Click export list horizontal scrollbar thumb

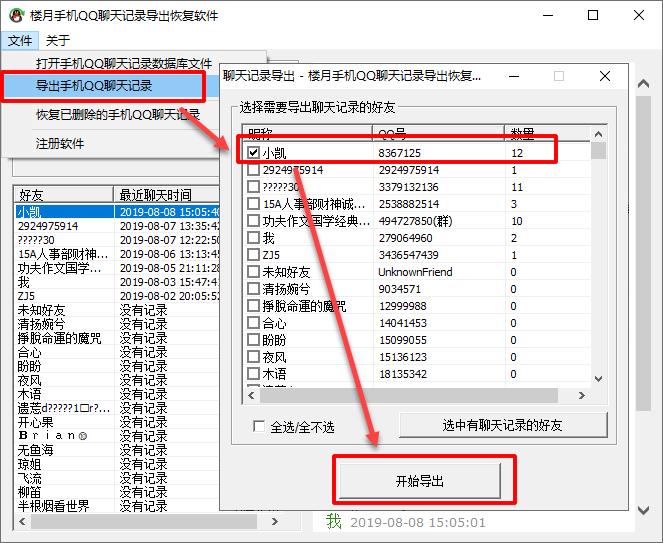408,395
